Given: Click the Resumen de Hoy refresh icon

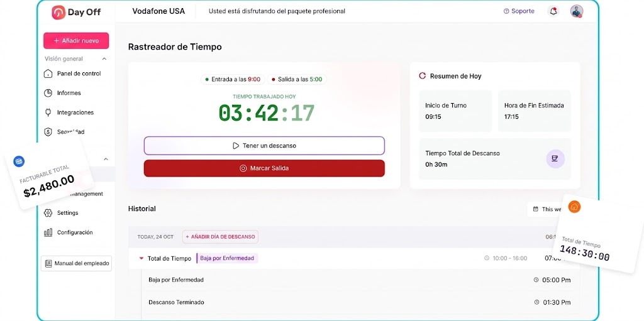Looking at the screenshot, I should (x=422, y=76).
